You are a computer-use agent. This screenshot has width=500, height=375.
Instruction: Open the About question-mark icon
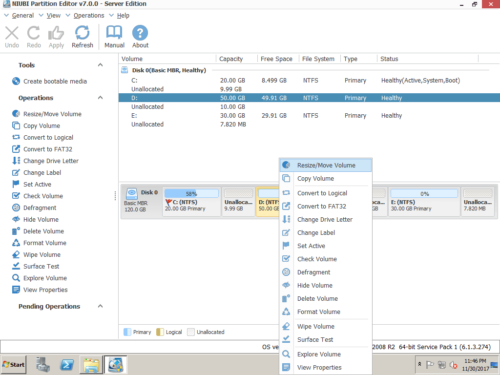click(140, 33)
